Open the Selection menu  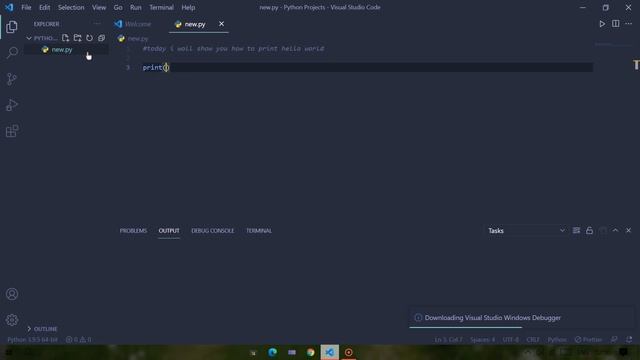[71, 7]
